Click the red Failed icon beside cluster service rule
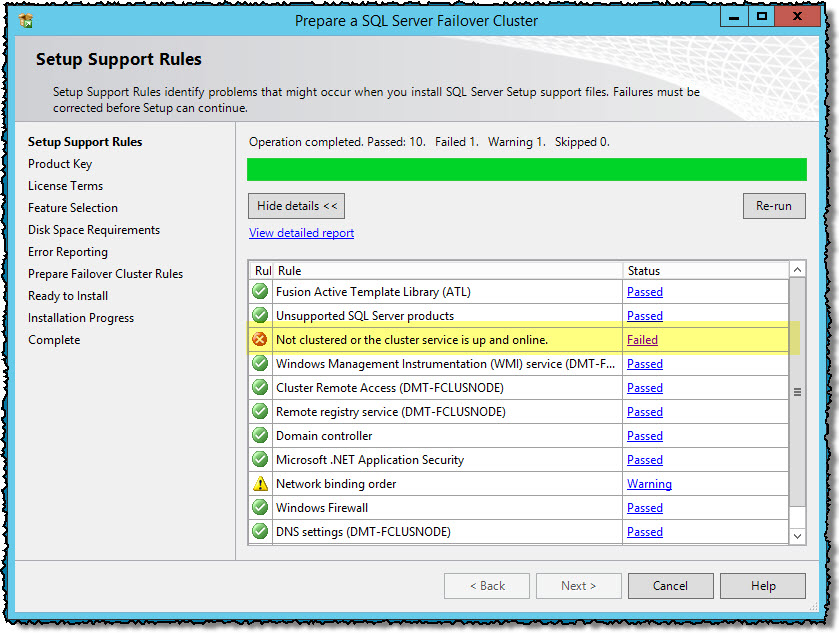Screen dimensions: 839x633 coord(260,339)
